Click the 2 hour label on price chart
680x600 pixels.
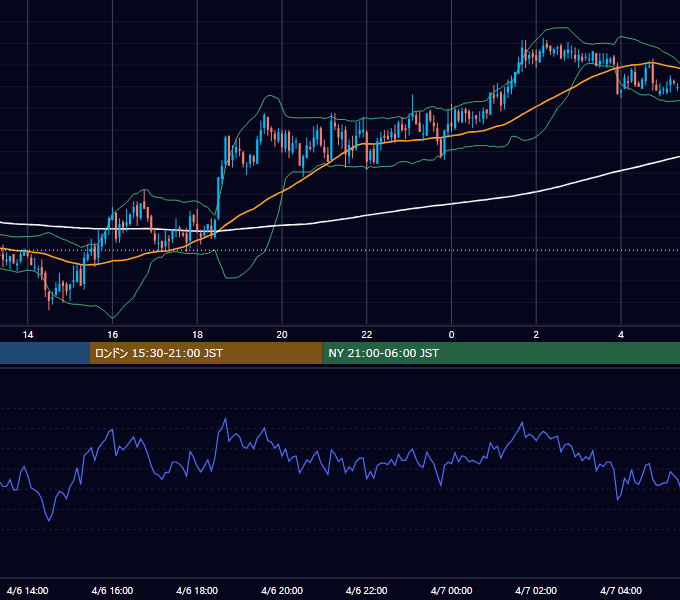pos(536,335)
